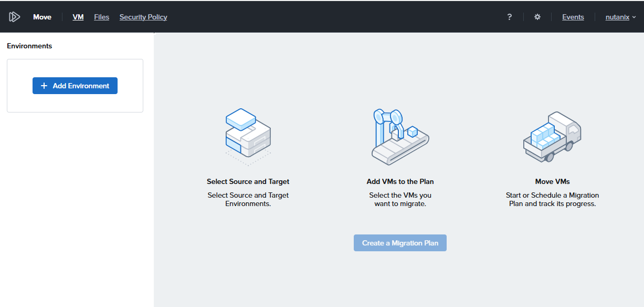Image resolution: width=644 pixels, height=307 pixels.
Task: Click the 'Start or Schedule a Migration Plan' description
Action: (x=552, y=199)
